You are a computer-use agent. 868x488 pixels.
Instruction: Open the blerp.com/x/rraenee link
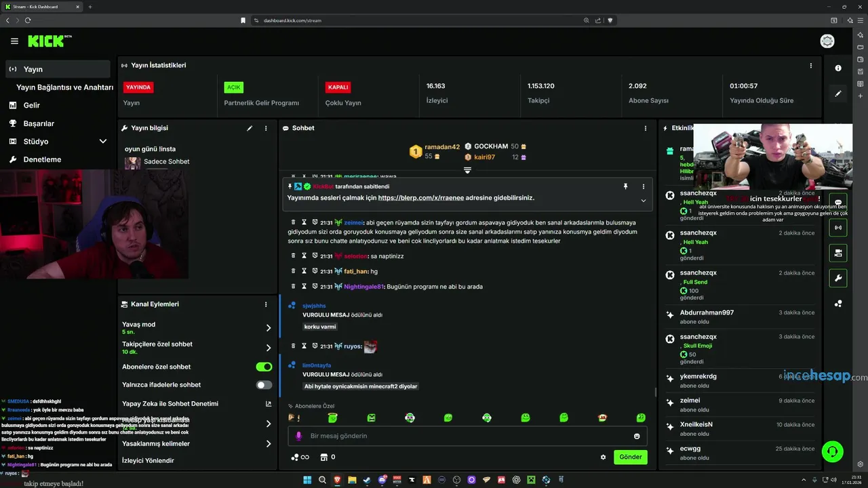click(x=420, y=198)
